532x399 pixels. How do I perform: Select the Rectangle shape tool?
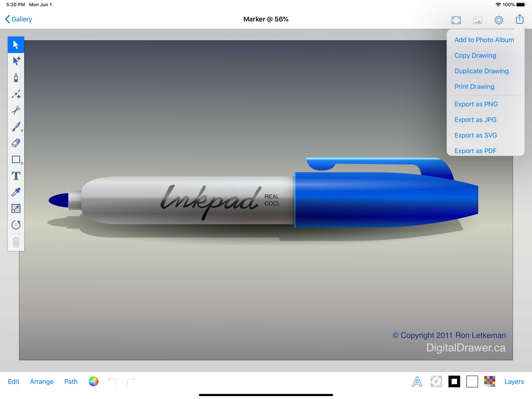click(x=16, y=160)
